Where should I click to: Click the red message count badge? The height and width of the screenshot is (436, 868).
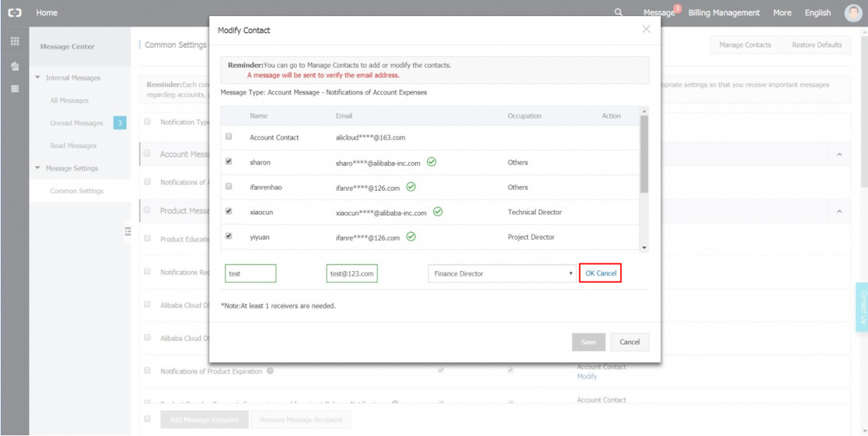677,8
